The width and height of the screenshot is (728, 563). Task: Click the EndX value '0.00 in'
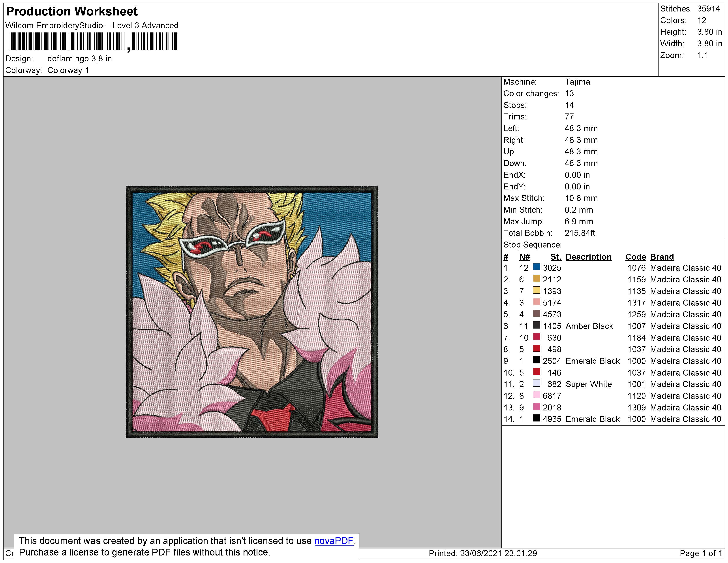(x=577, y=175)
